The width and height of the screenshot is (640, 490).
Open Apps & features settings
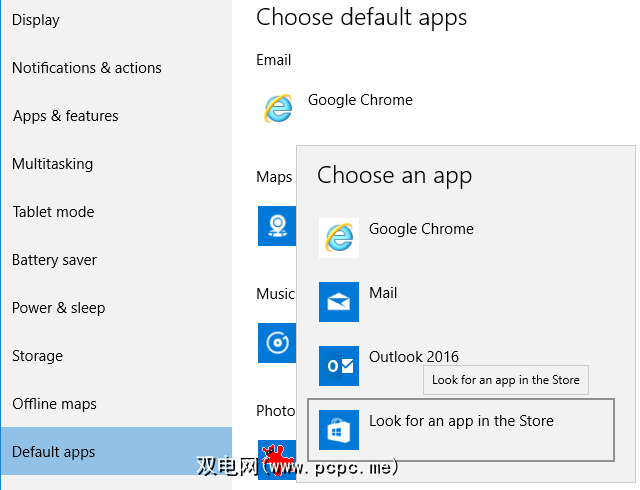point(66,116)
